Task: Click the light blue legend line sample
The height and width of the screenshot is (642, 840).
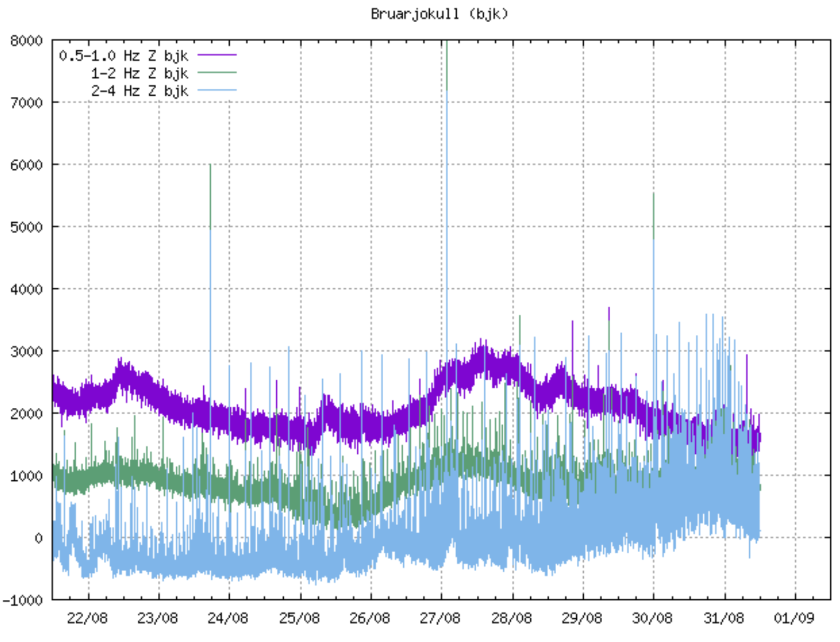Action: [x=217, y=91]
